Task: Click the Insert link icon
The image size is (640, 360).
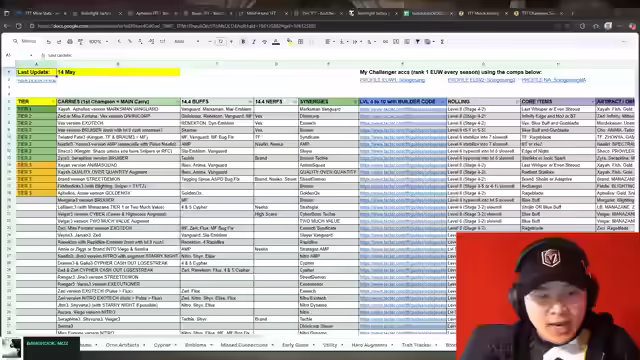Action: (x=385, y=42)
